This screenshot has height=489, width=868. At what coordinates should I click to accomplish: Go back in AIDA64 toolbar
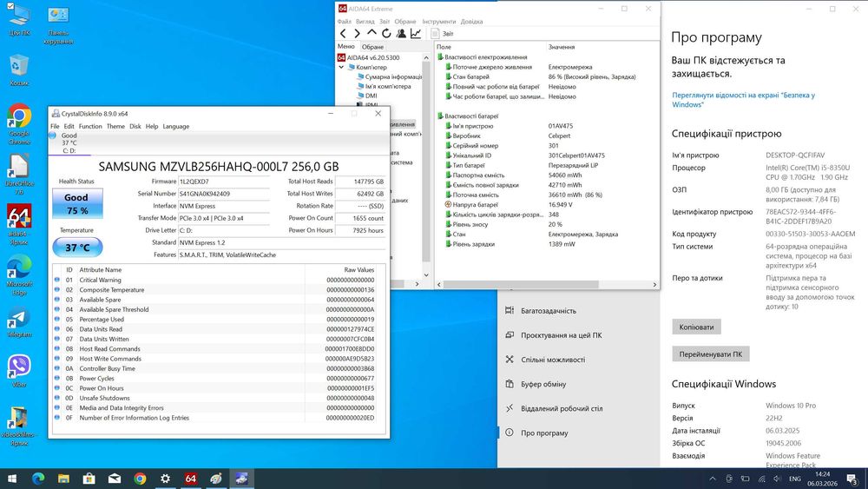click(343, 34)
